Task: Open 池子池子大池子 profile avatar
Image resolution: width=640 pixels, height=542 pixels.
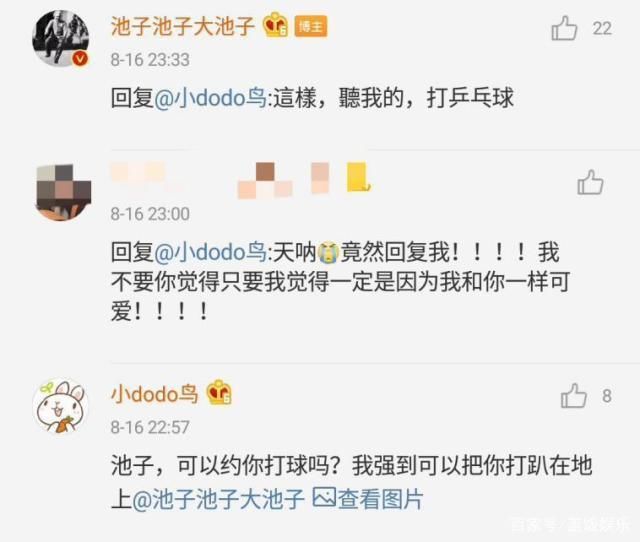Action: pyautogui.click(x=61, y=38)
